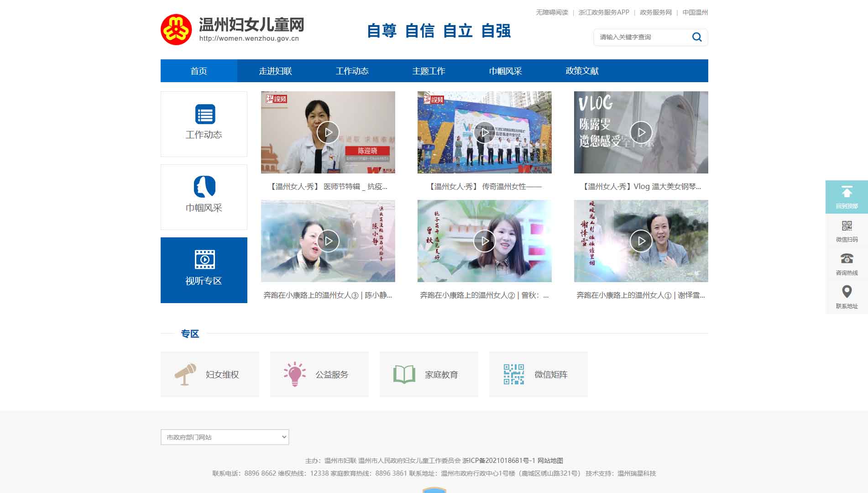The image size is (868, 493).
Task: Click the 家庭教育 text label
Action: 441,374
